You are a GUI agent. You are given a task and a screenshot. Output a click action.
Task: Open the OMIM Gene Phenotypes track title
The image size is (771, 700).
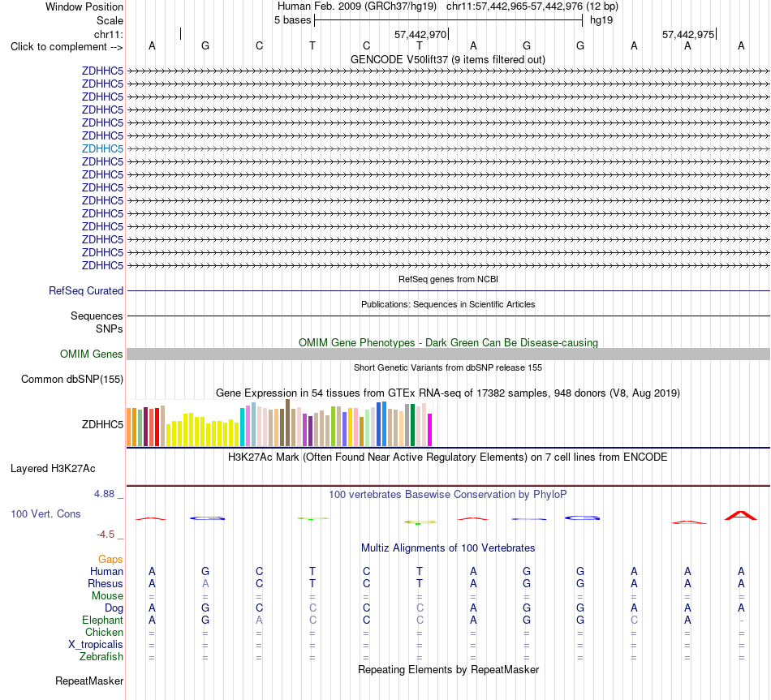(x=448, y=342)
